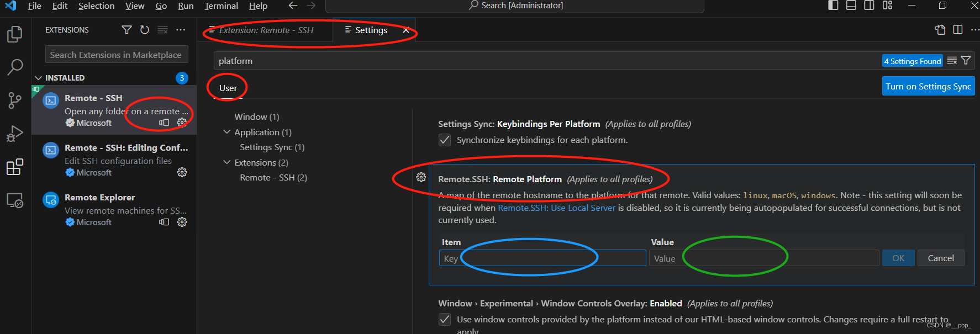The width and height of the screenshot is (980, 334).
Task: Follow Remote.SSH: Use Local Server link
Action: pyautogui.click(x=556, y=208)
